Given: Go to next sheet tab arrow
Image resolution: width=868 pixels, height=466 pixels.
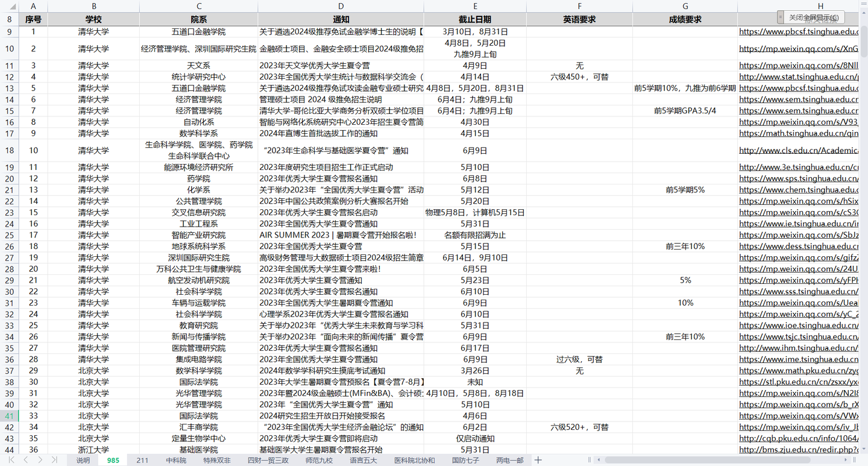Looking at the screenshot, I should click(x=40, y=460).
